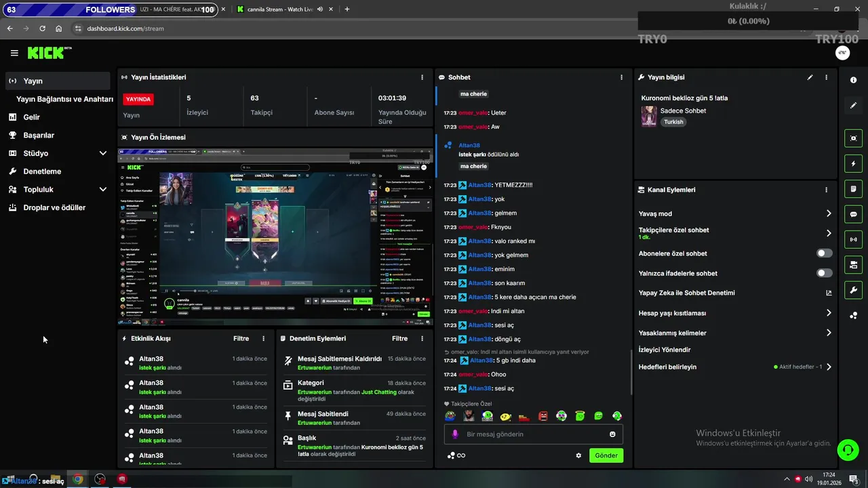Edit stream info with the Yayın bilgisi pencil
868x488 pixels.
[x=810, y=77]
